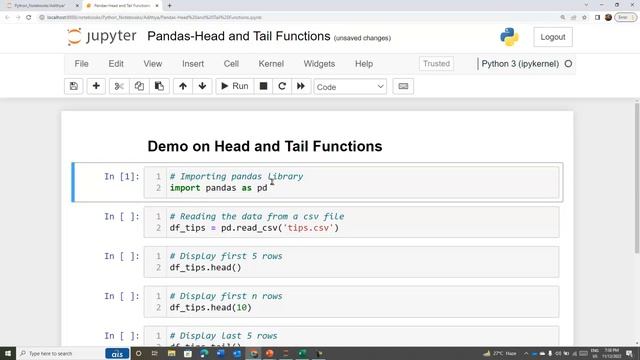Open the Windows Start menu
This screenshot has width=640, height=360.
point(8,353)
